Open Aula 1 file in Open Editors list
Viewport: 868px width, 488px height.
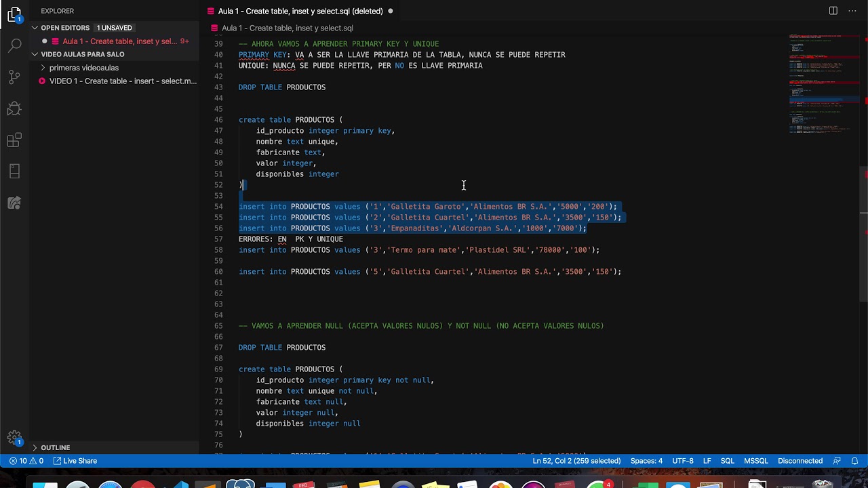click(119, 41)
